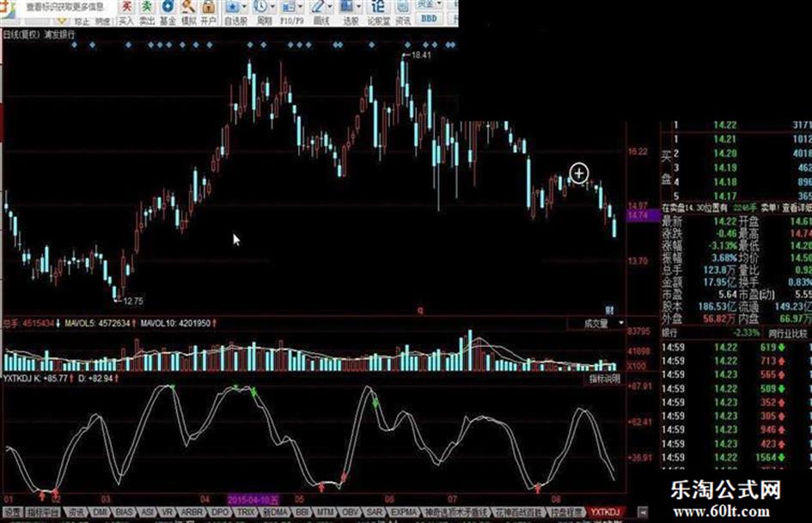Expand the F10/F9 dropdown arrow

pyautogui.click(x=301, y=6)
